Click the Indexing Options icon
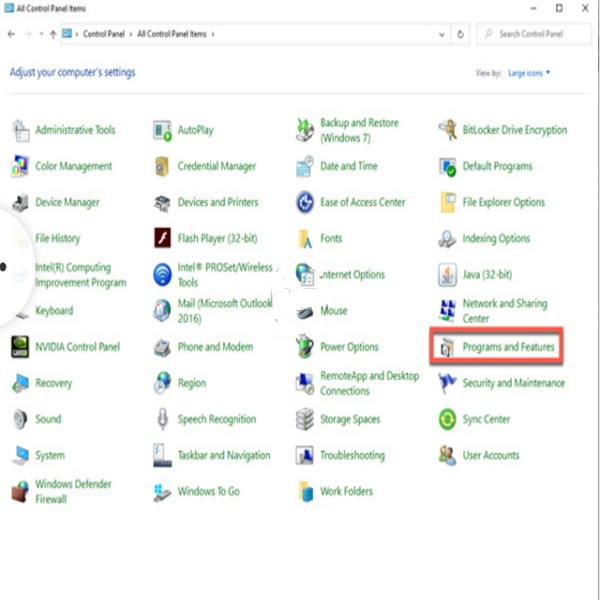Image resolution: width=600 pixels, height=600 pixels. tap(447, 239)
